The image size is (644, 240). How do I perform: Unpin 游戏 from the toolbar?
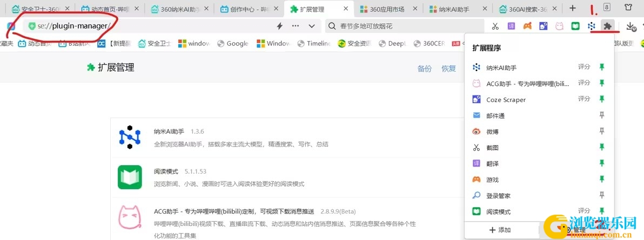[x=602, y=179]
